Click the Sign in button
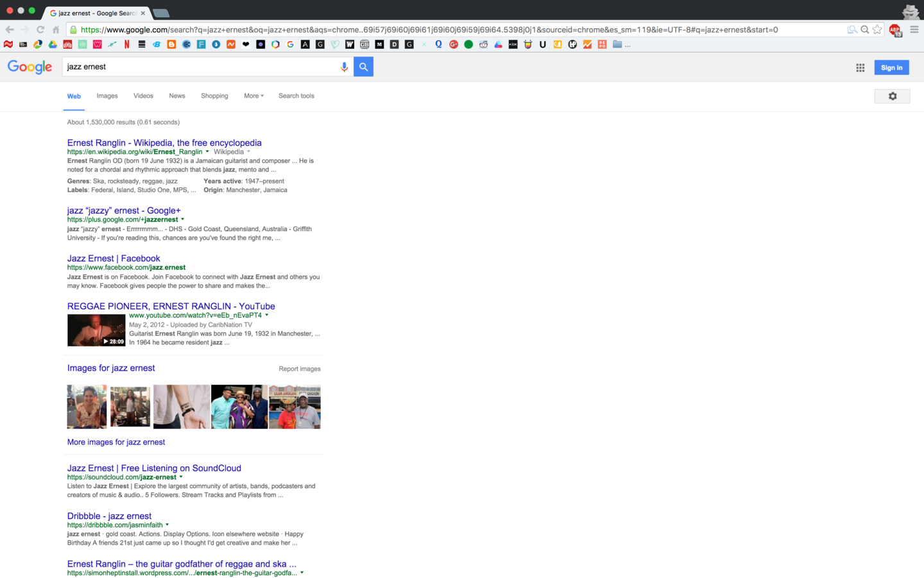 click(x=891, y=67)
